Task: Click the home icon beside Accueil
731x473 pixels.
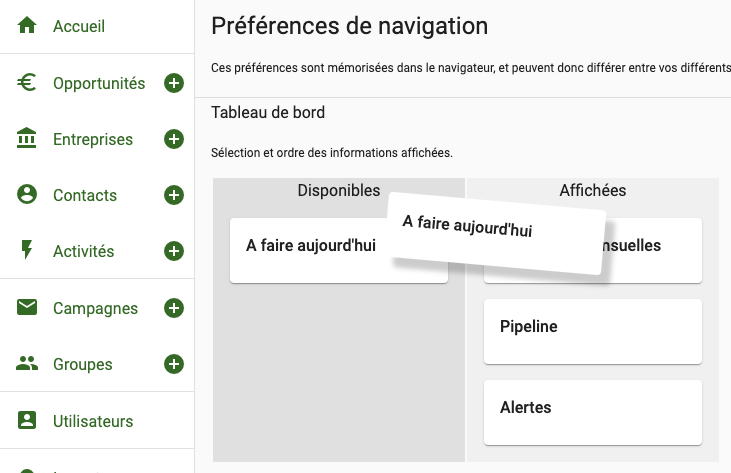Action: pyautogui.click(x=27, y=25)
